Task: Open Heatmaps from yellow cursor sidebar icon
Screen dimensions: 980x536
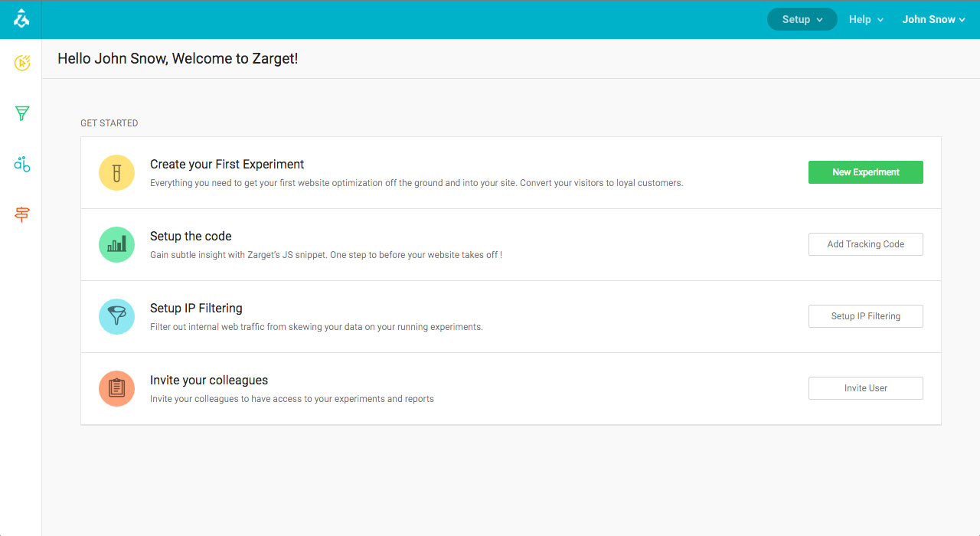Action: coord(22,63)
